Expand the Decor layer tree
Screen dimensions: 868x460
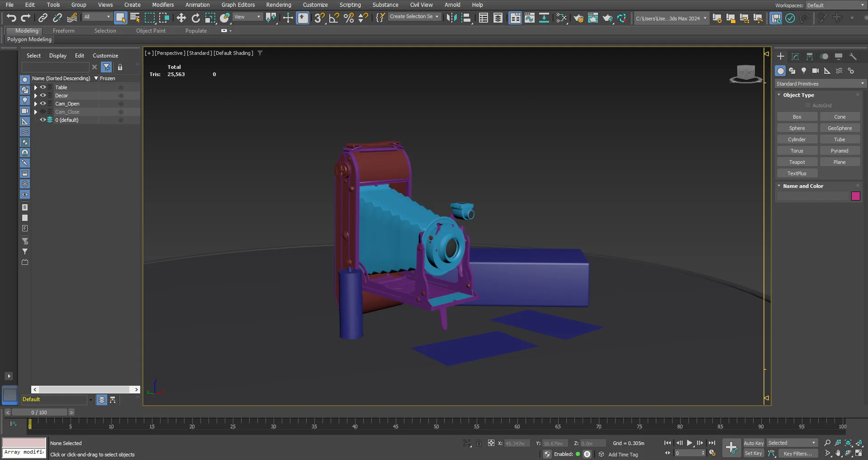tap(35, 96)
